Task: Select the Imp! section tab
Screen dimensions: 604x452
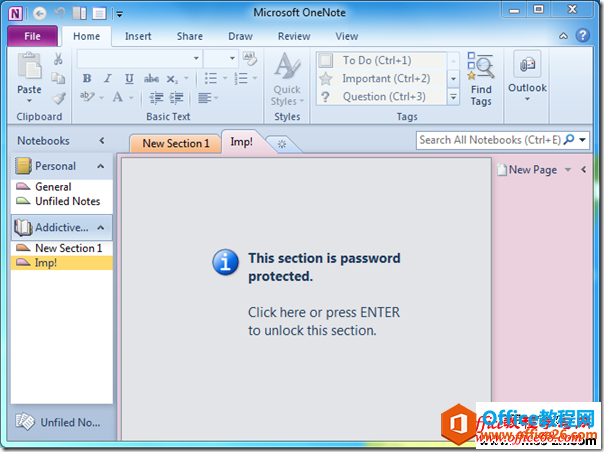Action: click(242, 142)
